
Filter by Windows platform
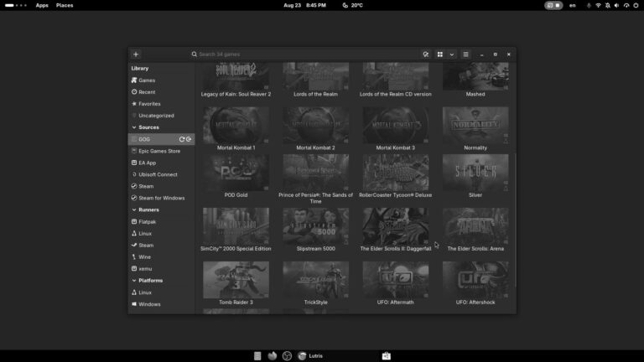point(161,304)
